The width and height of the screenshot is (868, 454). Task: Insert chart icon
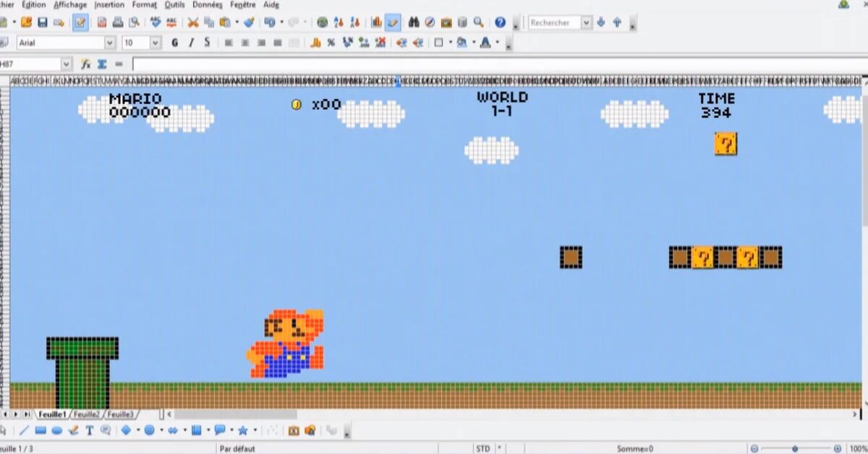[376, 22]
